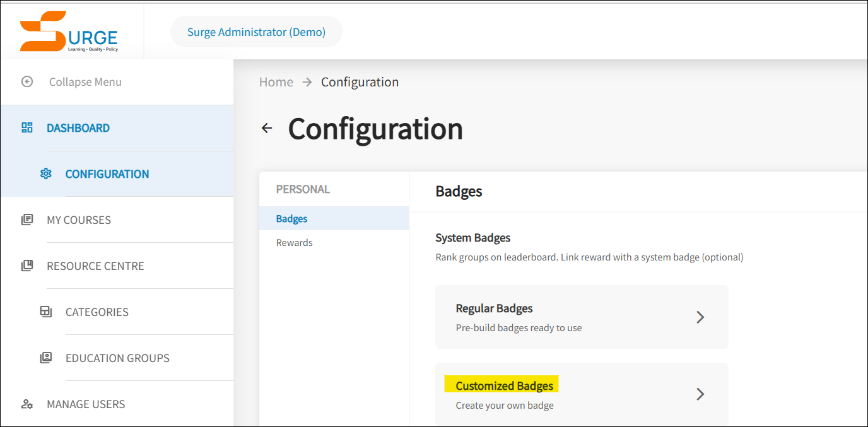Expand Regular Badges with its chevron
The width and height of the screenshot is (868, 427).
tap(700, 317)
